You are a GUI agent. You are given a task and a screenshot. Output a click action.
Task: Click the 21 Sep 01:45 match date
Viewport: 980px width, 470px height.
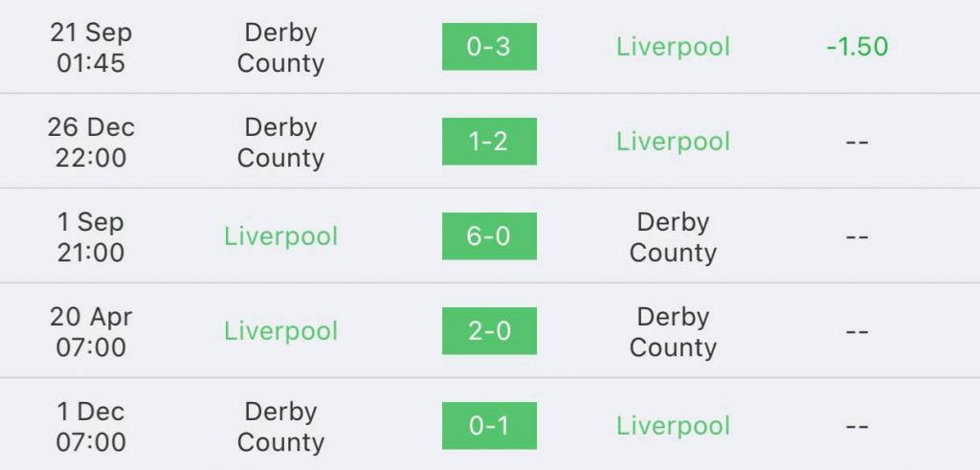point(91,48)
